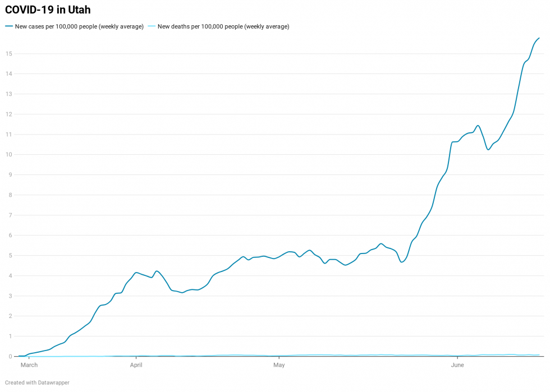Click the 5 y-axis label
Screen dimensions: 550x392
(10, 256)
